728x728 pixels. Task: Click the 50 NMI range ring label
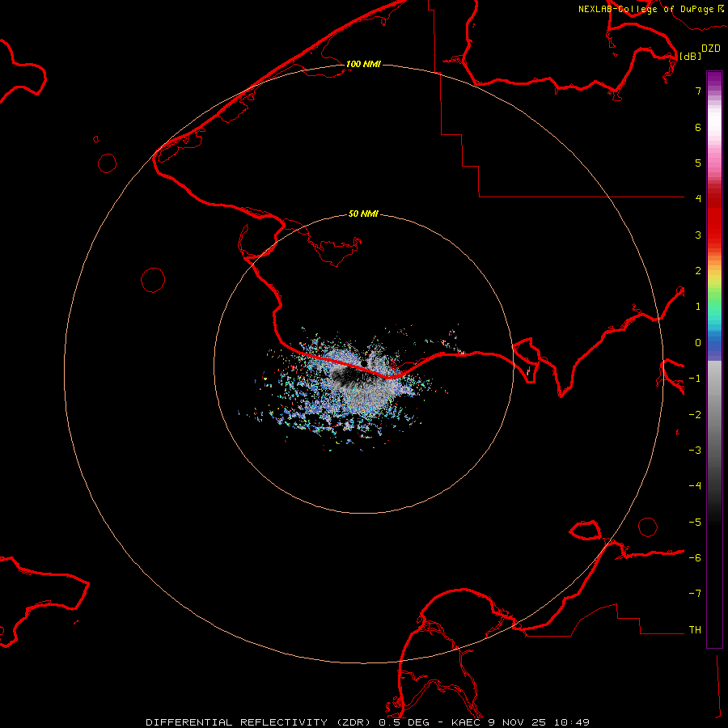click(x=363, y=214)
